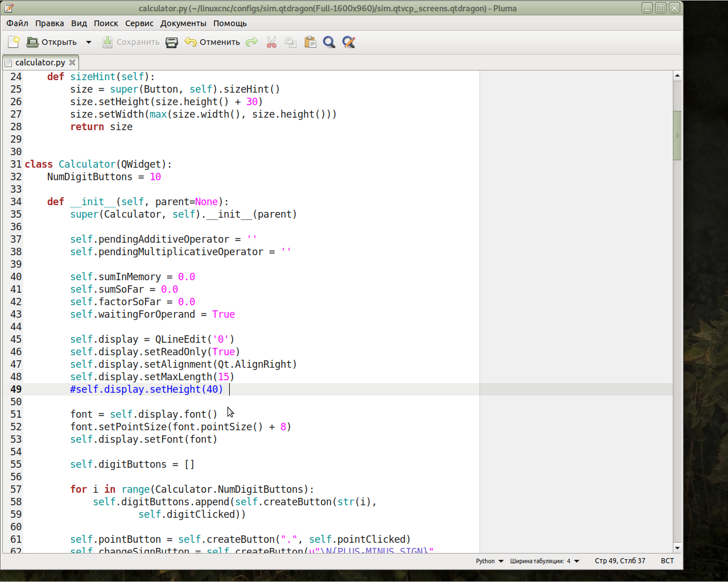Screen dimensions: 728x582
Task: Click 'self.display.setMaxLength(15)' line
Action: click(152, 377)
